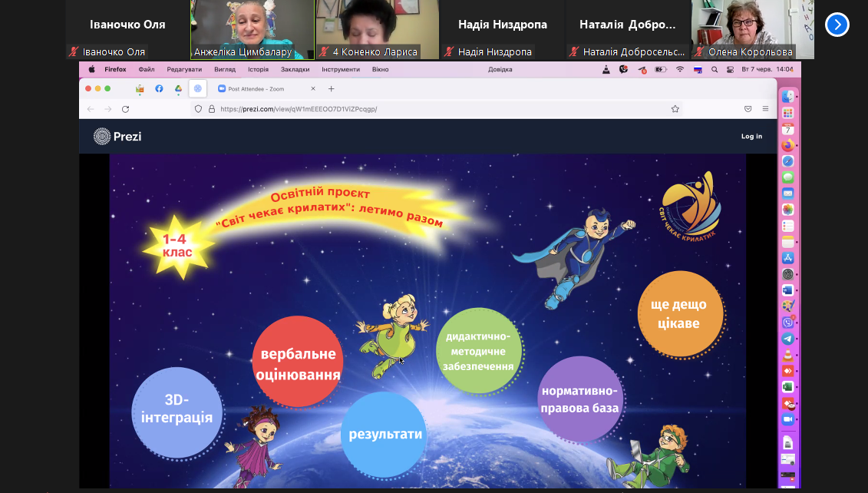
Task: Open the Історія menu
Action: (258, 69)
